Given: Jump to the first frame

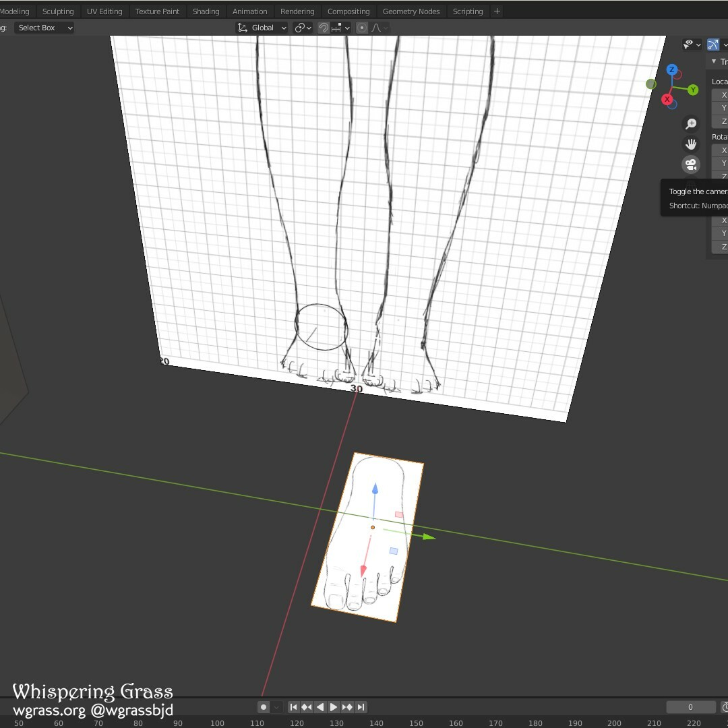Looking at the screenshot, I should pyautogui.click(x=293, y=707).
